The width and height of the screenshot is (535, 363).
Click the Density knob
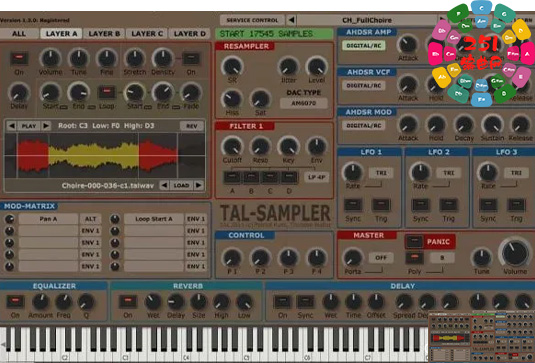[163, 58]
